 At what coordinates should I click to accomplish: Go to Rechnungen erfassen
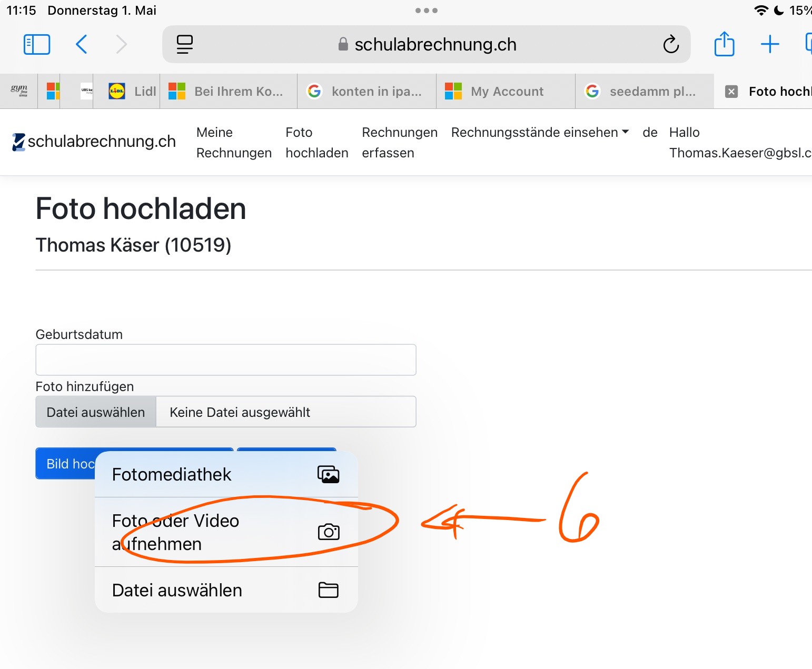(399, 143)
